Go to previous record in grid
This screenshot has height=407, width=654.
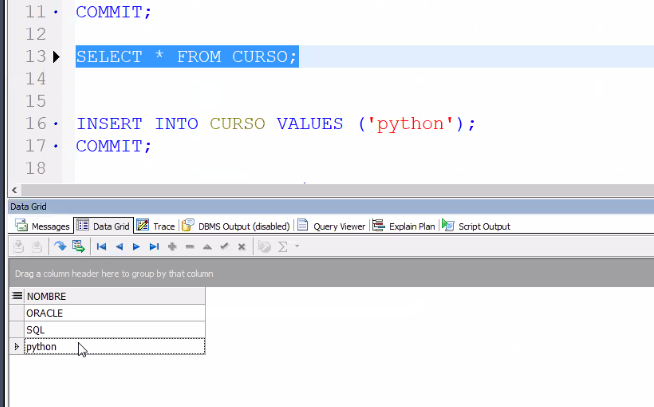(119, 246)
